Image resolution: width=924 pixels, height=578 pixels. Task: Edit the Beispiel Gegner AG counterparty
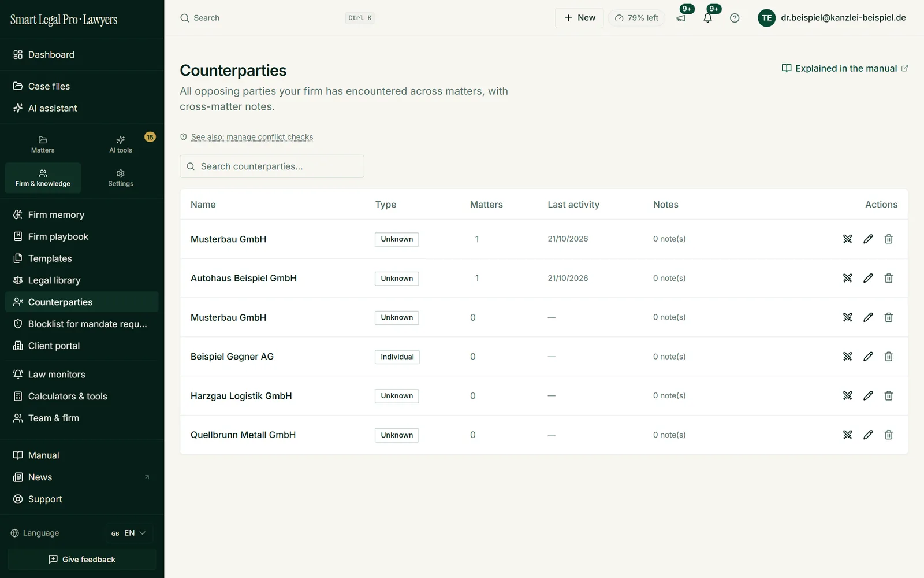[x=868, y=357]
